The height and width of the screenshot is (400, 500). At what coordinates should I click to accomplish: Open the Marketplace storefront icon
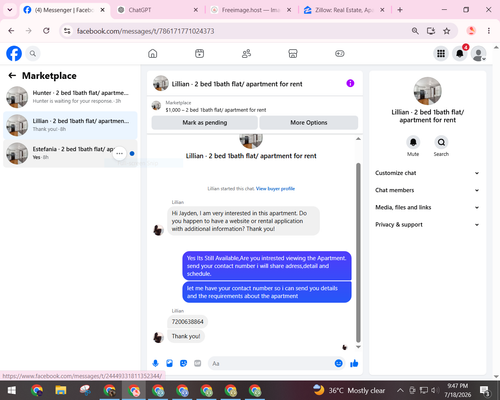[x=293, y=53]
